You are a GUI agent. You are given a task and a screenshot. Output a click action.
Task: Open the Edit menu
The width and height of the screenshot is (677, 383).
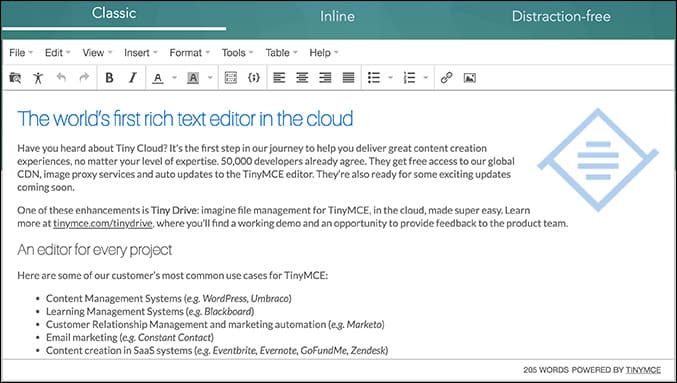[57, 53]
